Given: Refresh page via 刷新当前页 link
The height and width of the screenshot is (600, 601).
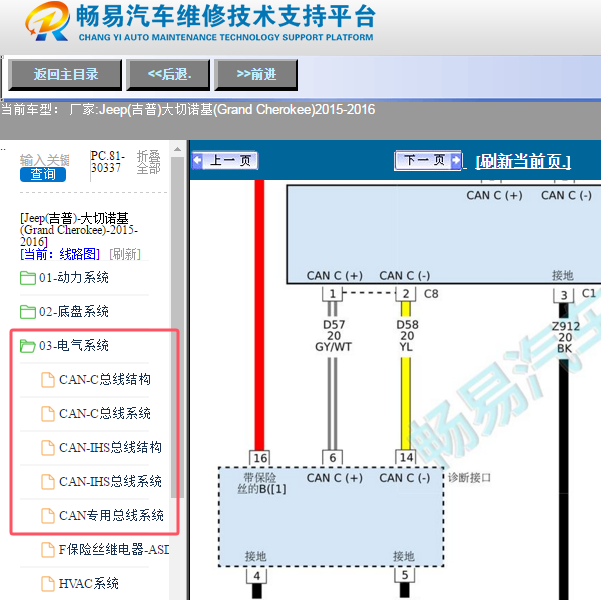Looking at the screenshot, I should click(523, 161).
